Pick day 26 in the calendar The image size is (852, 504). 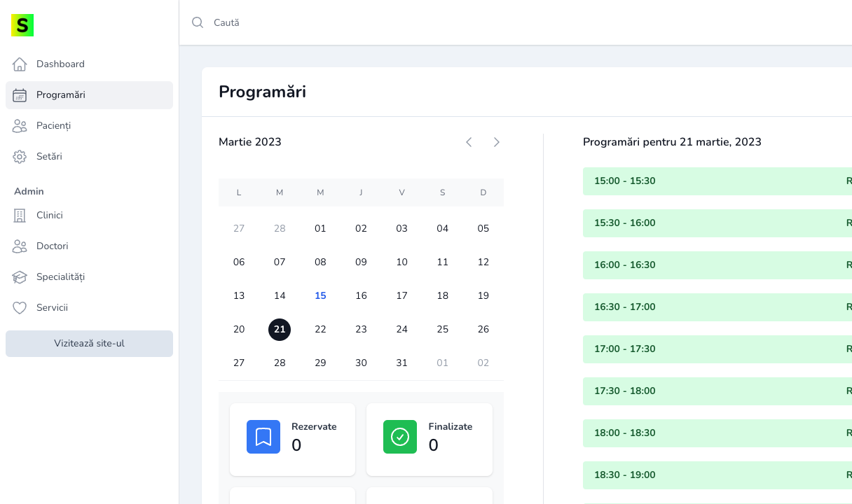tap(483, 330)
